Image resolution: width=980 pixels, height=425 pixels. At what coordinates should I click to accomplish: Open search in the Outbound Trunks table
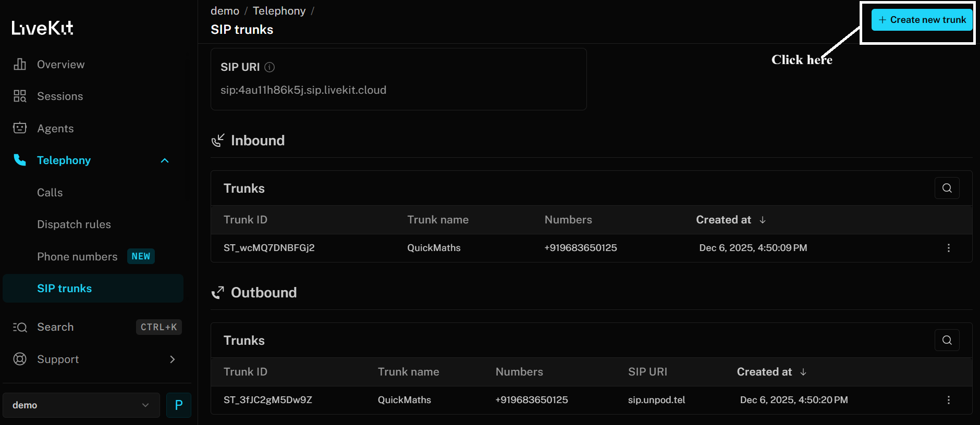947,340
